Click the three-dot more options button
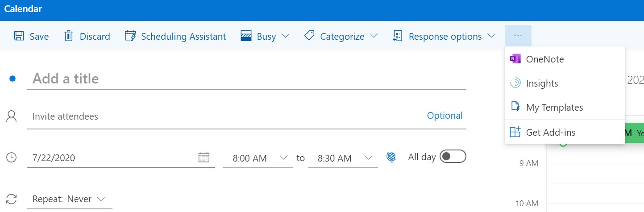Viewport: 644px width, 212px height. (518, 36)
